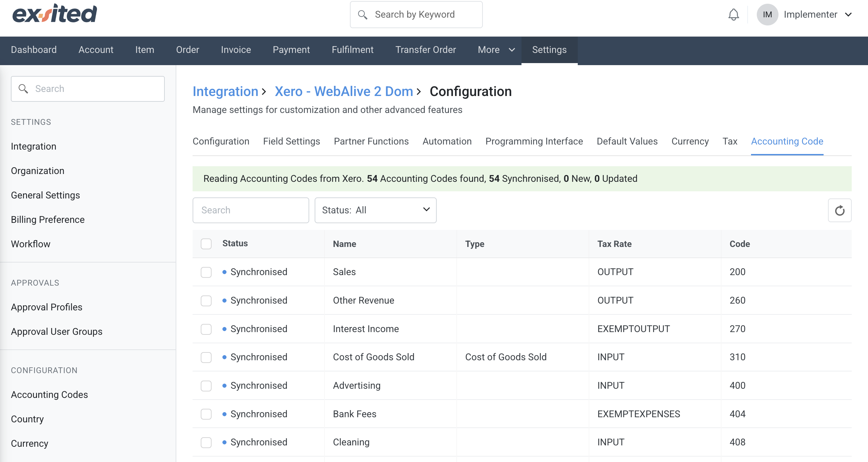The image size is (868, 462).
Task: Check the Interest Income row checkbox
Action: coord(206,329)
